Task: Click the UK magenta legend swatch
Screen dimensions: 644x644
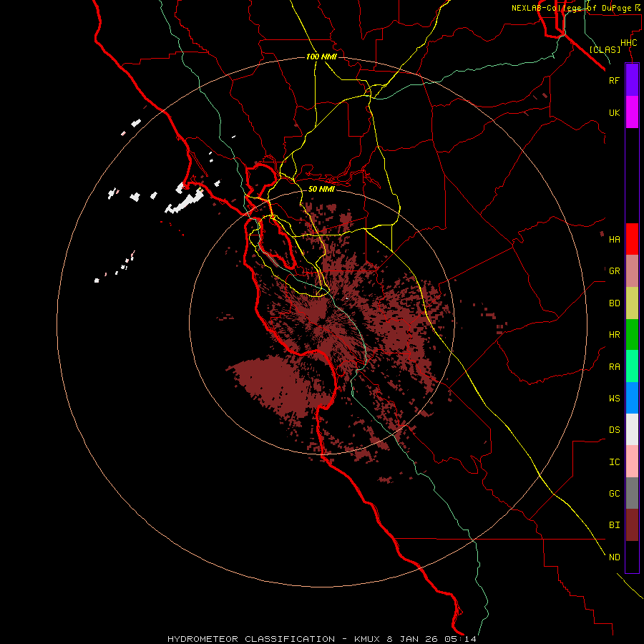Action: pos(632,112)
